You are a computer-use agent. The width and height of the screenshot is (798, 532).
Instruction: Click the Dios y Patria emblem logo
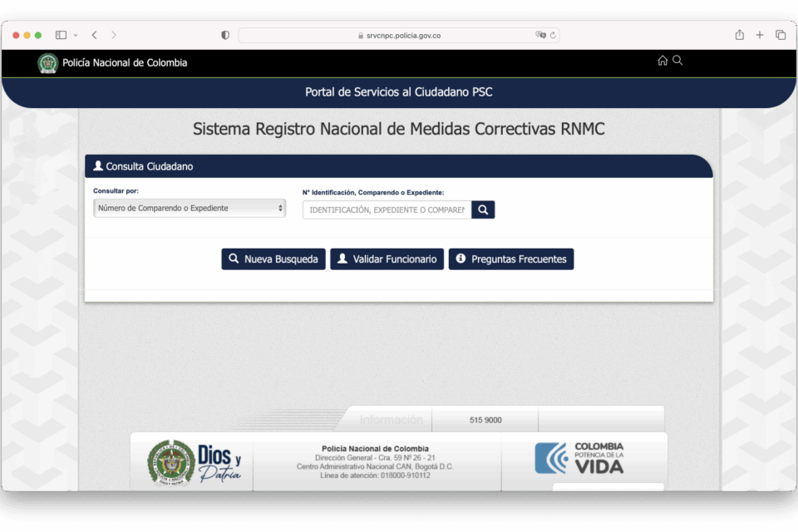click(x=194, y=462)
